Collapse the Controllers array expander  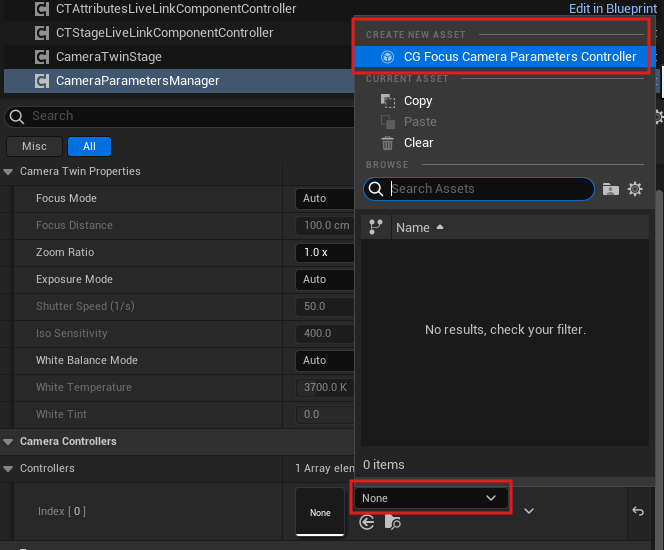click(9, 469)
